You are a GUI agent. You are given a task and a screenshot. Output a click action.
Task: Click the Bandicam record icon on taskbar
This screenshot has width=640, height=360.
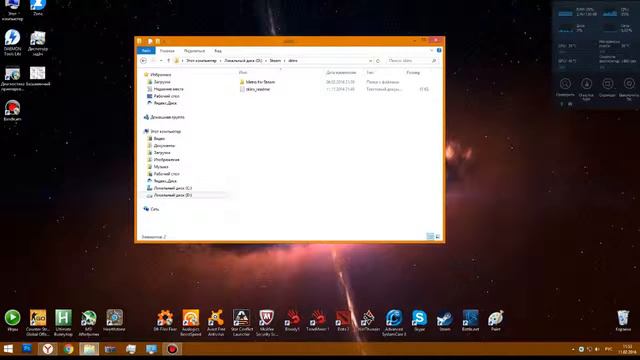[x=172, y=349]
